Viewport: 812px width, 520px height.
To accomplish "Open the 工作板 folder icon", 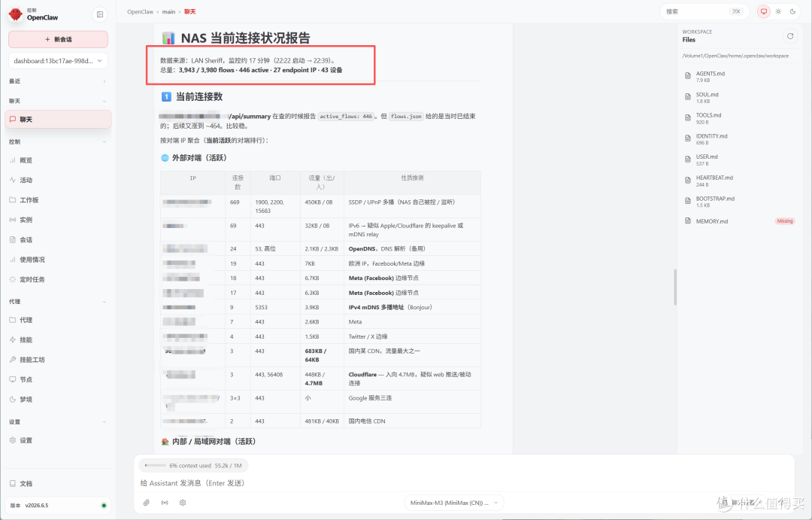I will pos(13,199).
